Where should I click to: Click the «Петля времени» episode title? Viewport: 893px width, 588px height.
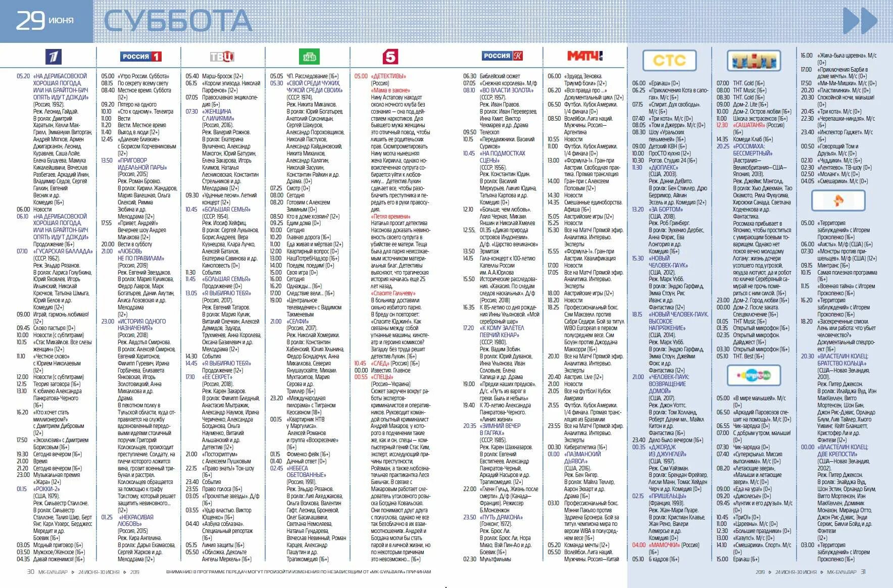tap(391, 217)
